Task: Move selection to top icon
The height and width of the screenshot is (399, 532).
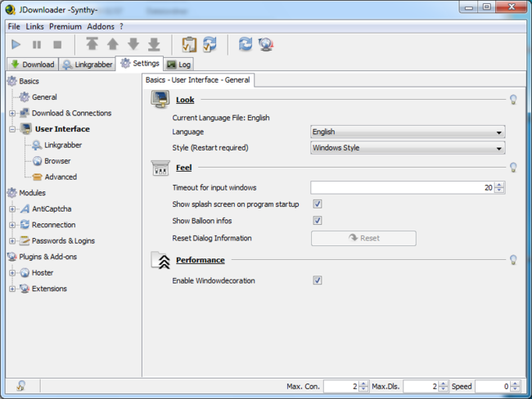Action: tap(92, 44)
